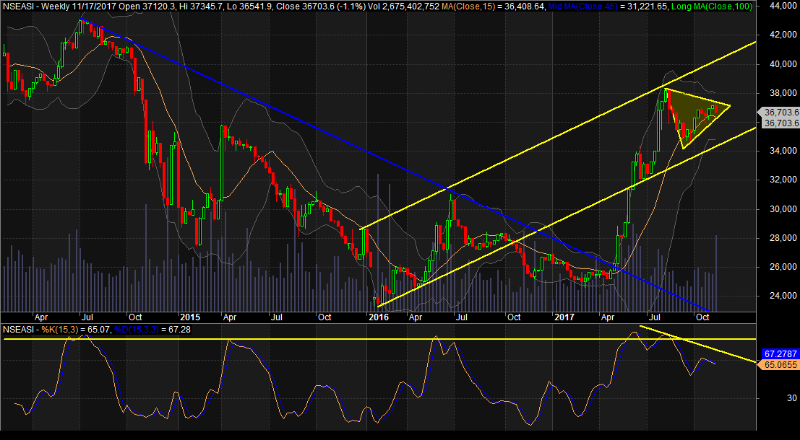Select the 2015 year marker on time axis

(x=190, y=317)
